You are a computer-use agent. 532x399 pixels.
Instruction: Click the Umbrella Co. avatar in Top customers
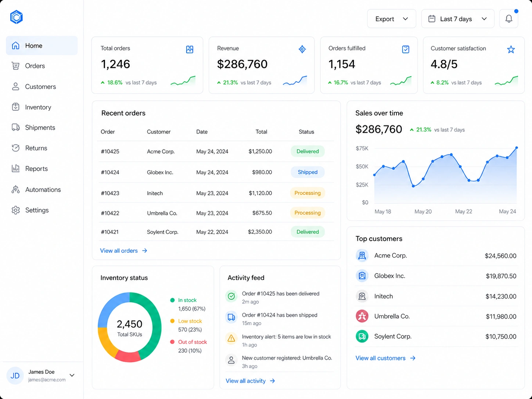(x=362, y=316)
